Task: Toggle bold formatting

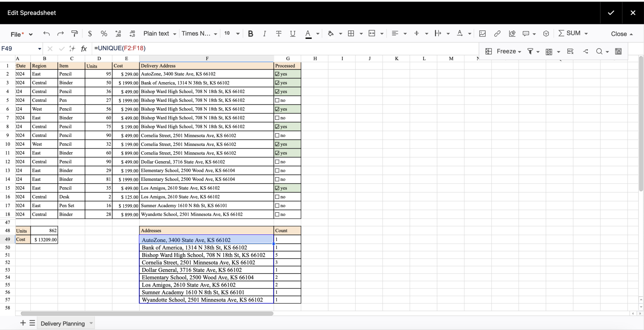Action: (250, 33)
